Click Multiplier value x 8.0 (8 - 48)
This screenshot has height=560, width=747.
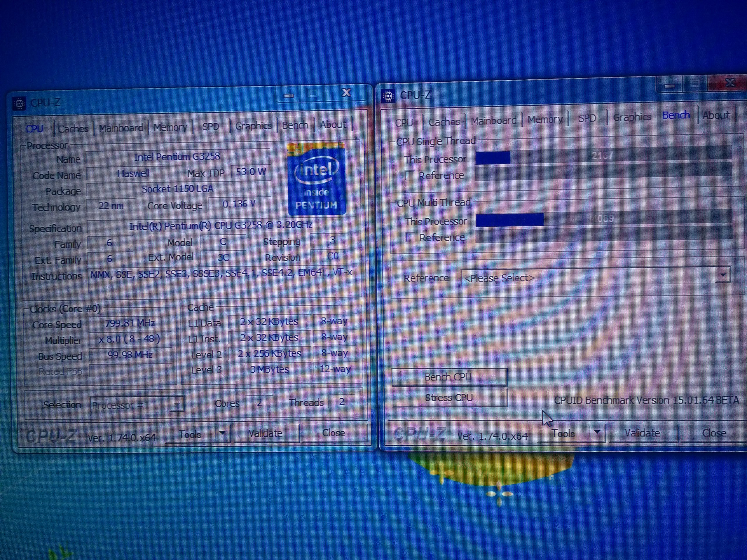[130, 339]
